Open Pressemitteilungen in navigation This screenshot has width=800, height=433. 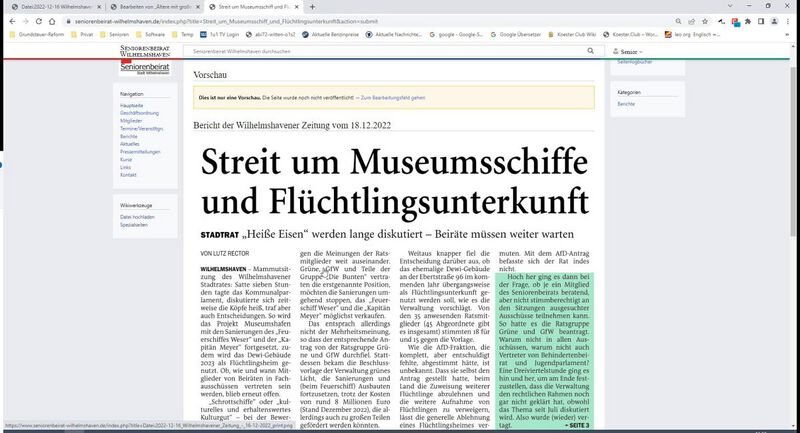(x=140, y=151)
